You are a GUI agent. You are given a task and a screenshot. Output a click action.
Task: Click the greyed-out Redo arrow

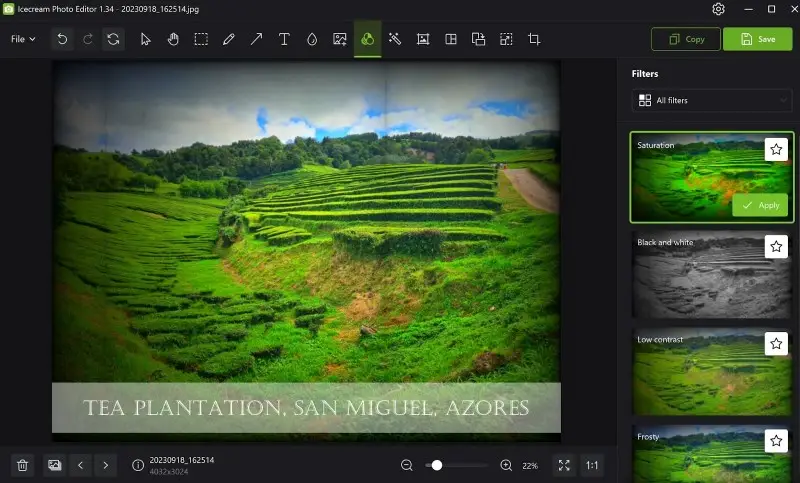point(88,39)
